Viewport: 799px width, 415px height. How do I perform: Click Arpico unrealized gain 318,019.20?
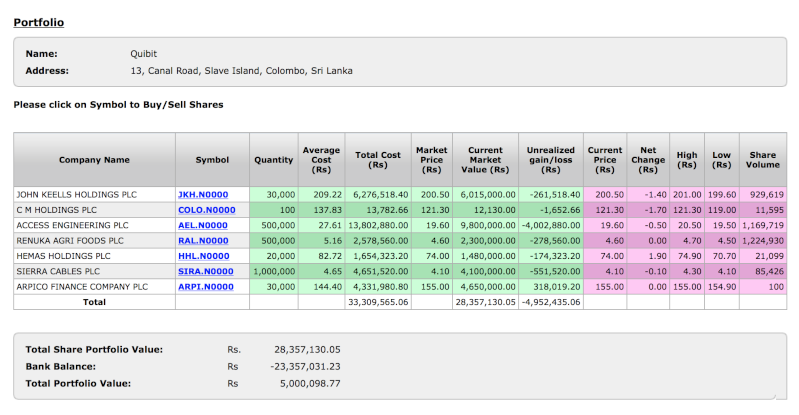pyautogui.click(x=556, y=287)
